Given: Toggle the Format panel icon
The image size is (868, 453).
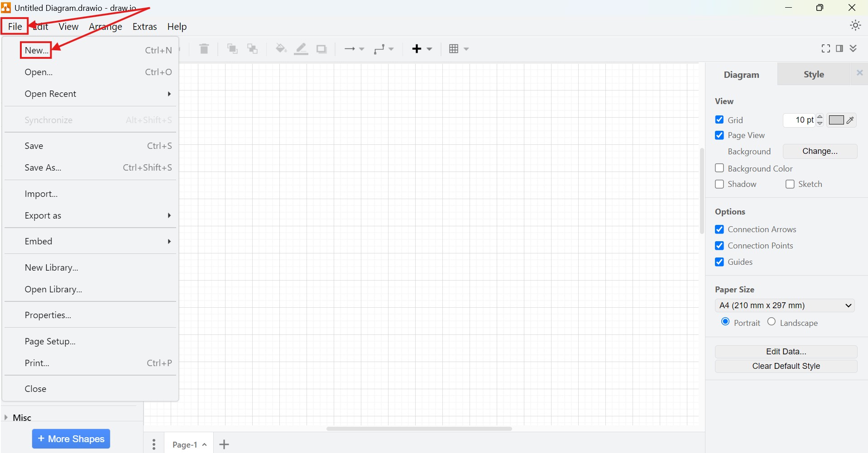Looking at the screenshot, I should [839, 48].
